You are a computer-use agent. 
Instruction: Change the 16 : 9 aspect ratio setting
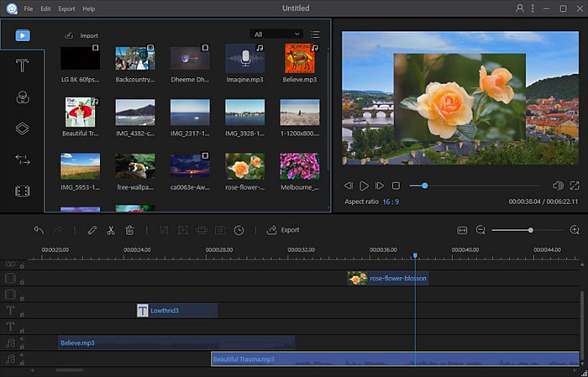391,202
